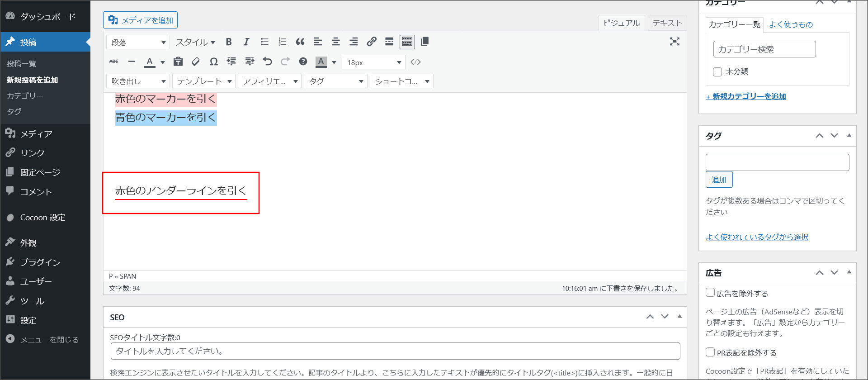This screenshot has height=380, width=868.
Task: Click the メディアを追加 button
Action: (x=140, y=20)
